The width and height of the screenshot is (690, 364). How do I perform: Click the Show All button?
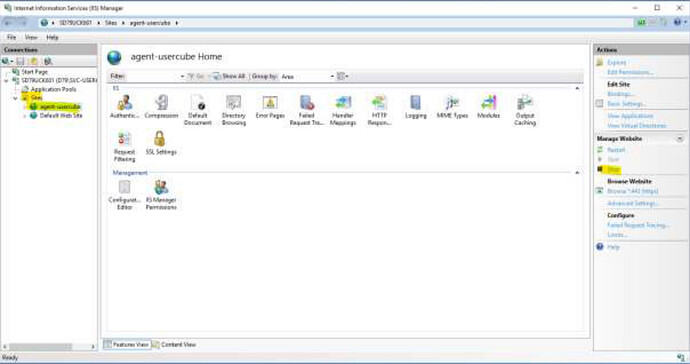coord(229,76)
